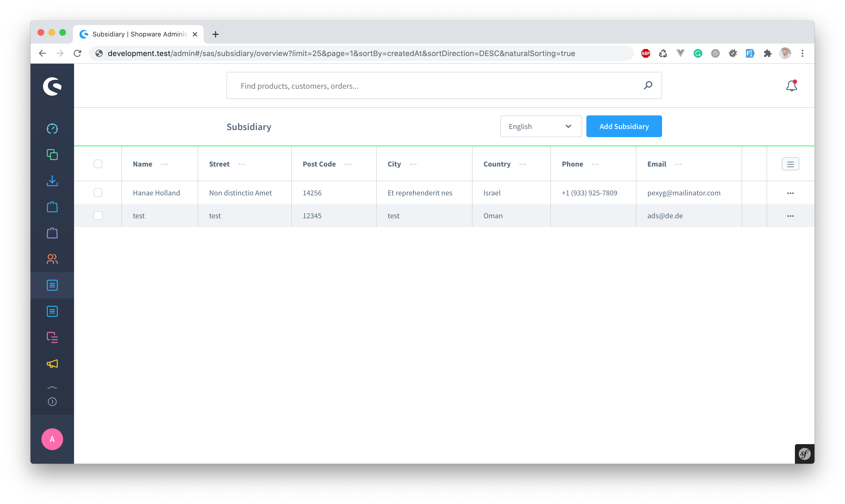Click the Add Subsidiary button
The width and height of the screenshot is (845, 504).
tap(624, 126)
